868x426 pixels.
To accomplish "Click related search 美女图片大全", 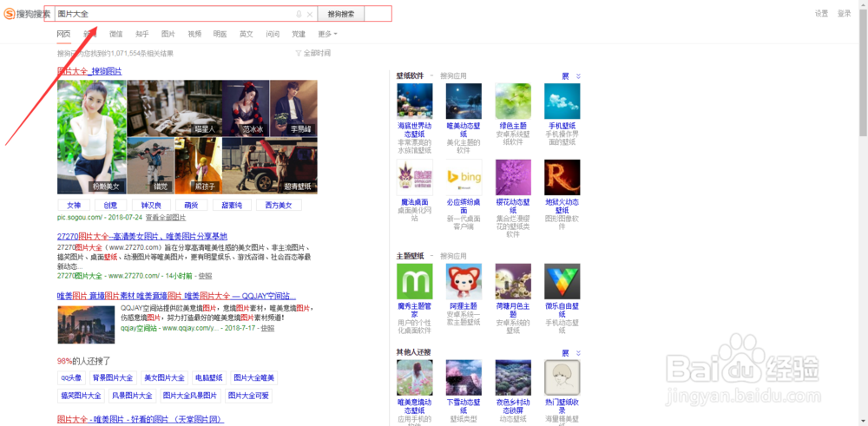I will [x=164, y=378].
